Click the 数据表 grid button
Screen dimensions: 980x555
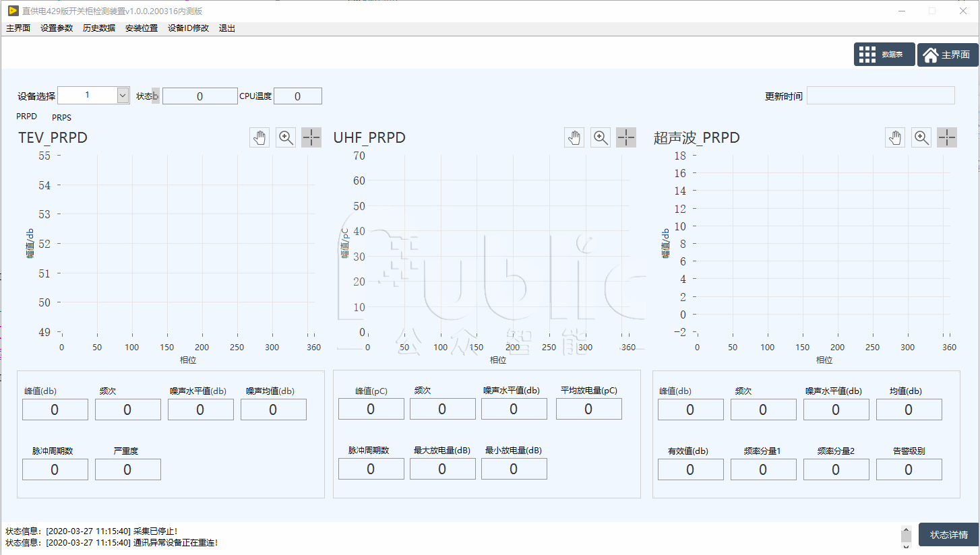pyautogui.click(x=884, y=55)
